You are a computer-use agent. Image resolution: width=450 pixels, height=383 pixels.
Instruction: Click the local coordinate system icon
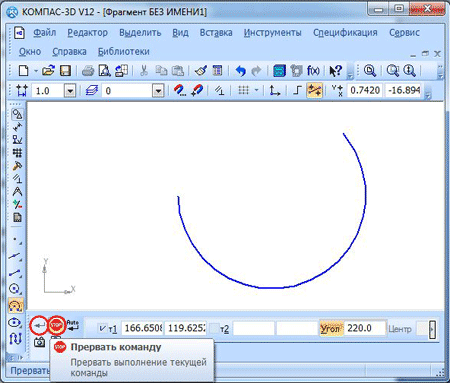[274, 90]
